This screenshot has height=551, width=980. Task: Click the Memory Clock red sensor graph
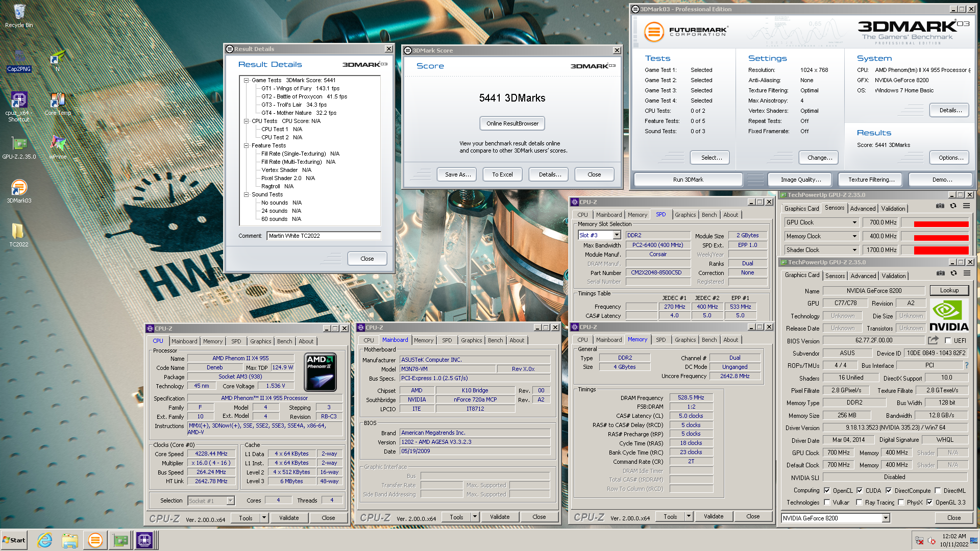(x=941, y=238)
